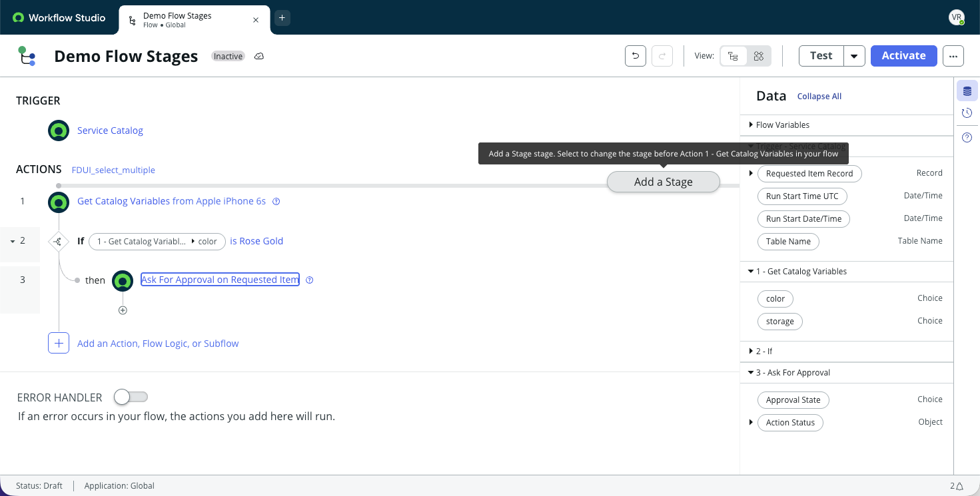
Task: Open Get Catalog Variables from Apple iPhone 6s
Action: pyautogui.click(x=171, y=201)
